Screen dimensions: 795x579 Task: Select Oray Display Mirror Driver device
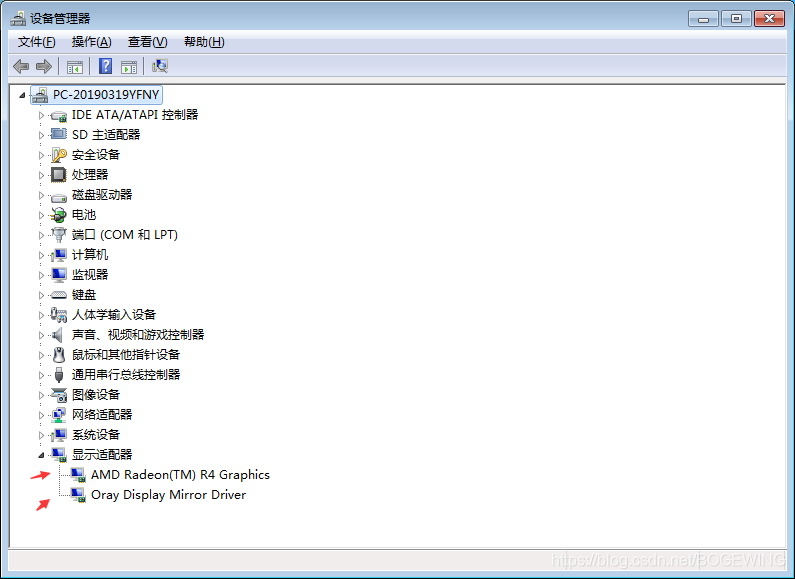(168, 495)
